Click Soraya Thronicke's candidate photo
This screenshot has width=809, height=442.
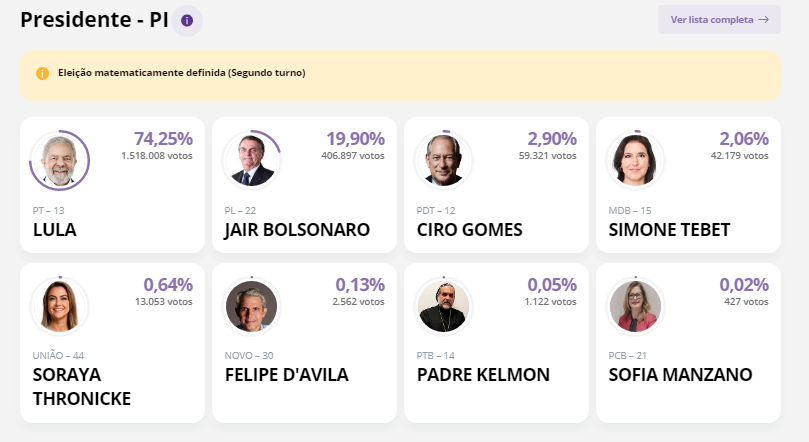click(59, 306)
